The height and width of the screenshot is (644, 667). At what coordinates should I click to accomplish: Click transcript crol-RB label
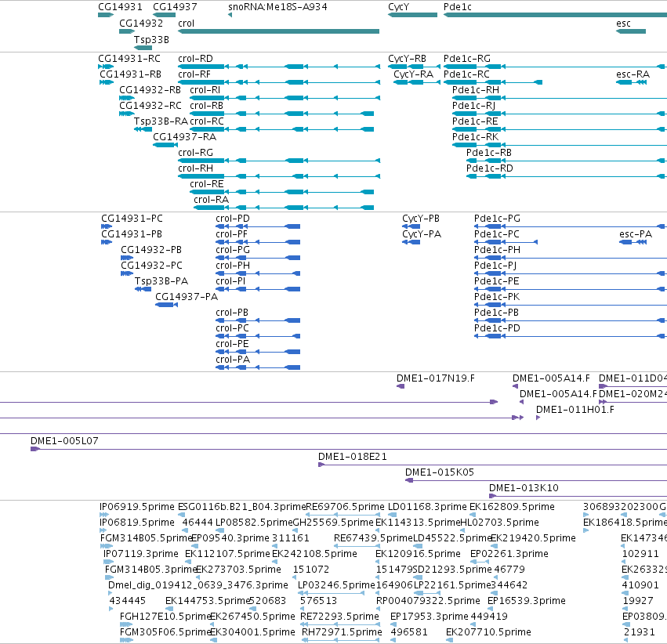tap(206, 106)
